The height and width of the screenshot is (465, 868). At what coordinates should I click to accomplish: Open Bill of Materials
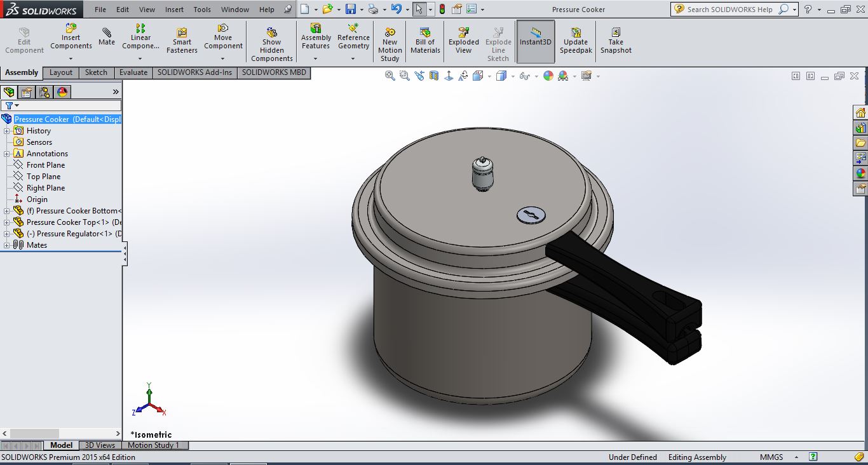(425, 41)
